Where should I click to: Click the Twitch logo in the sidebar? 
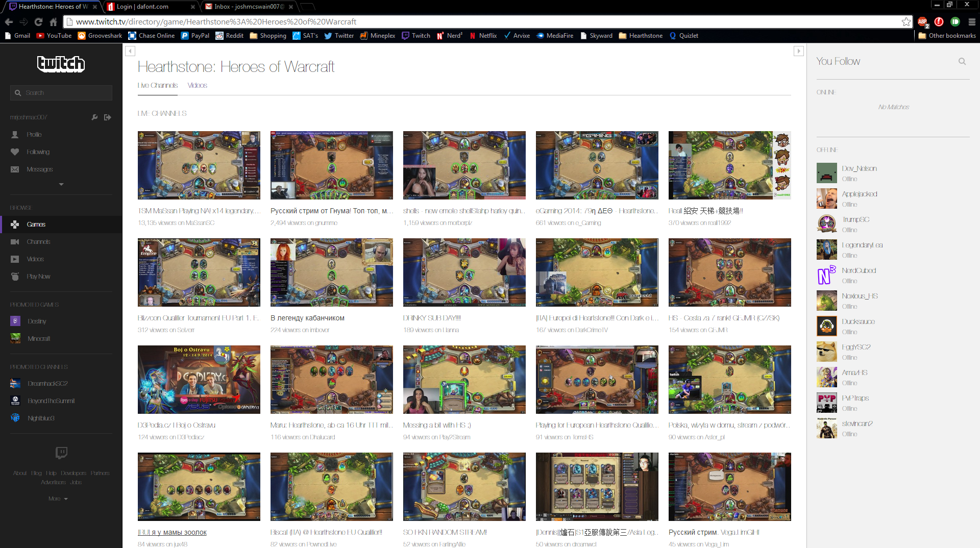pyautogui.click(x=61, y=64)
